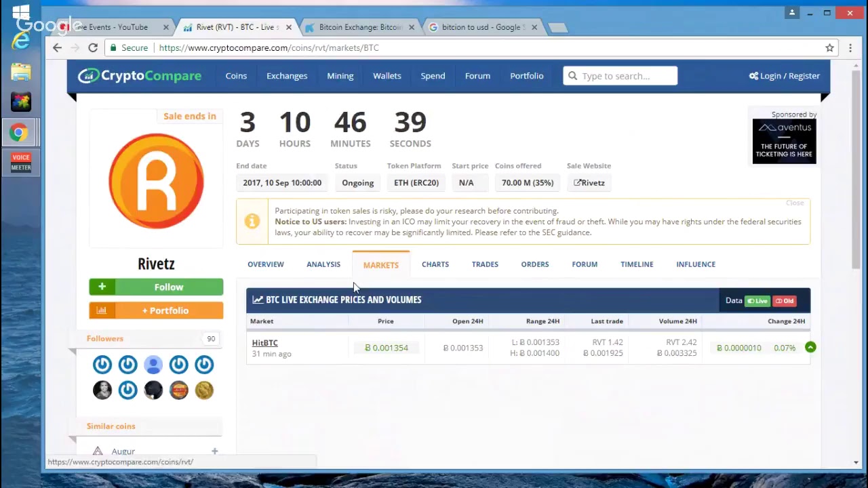The width and height of the screenshot is (868, 488).
Task: Switch to the Charts tab
Action: point(435,264)
